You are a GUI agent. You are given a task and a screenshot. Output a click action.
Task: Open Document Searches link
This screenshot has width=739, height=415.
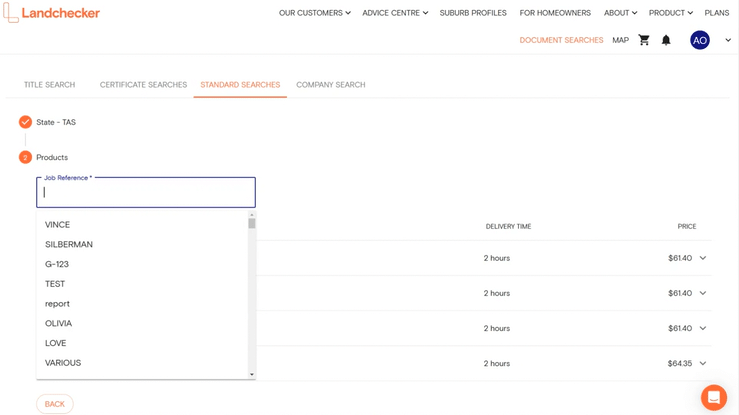[x=561, y=40]
